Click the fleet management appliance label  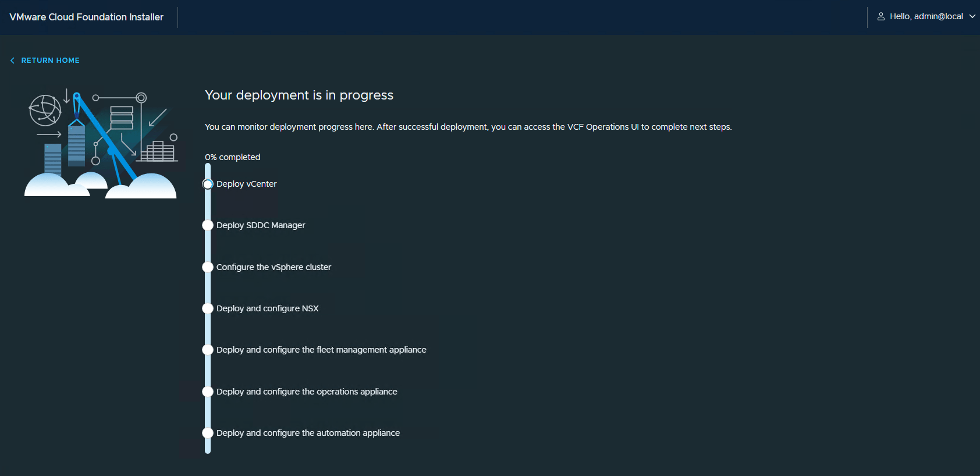click(321, 350)
